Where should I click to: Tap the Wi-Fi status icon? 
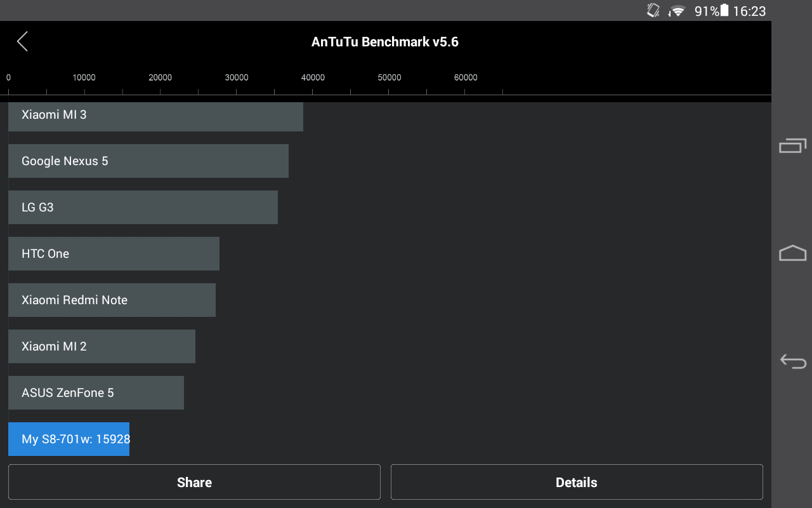click(x=678, y=11)
